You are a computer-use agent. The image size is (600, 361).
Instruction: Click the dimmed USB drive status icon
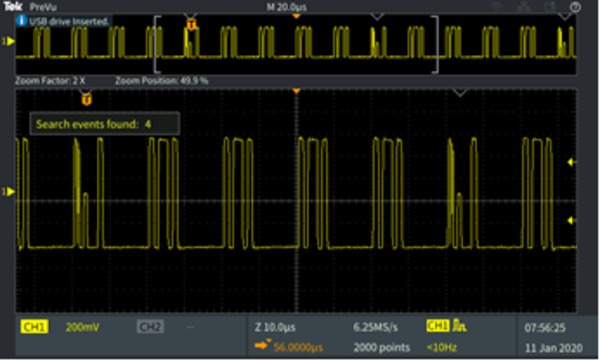click(550, 6)
